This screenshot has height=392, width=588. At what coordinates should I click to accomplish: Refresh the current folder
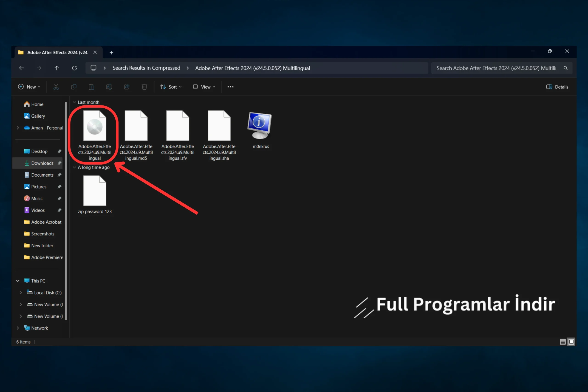74,68
